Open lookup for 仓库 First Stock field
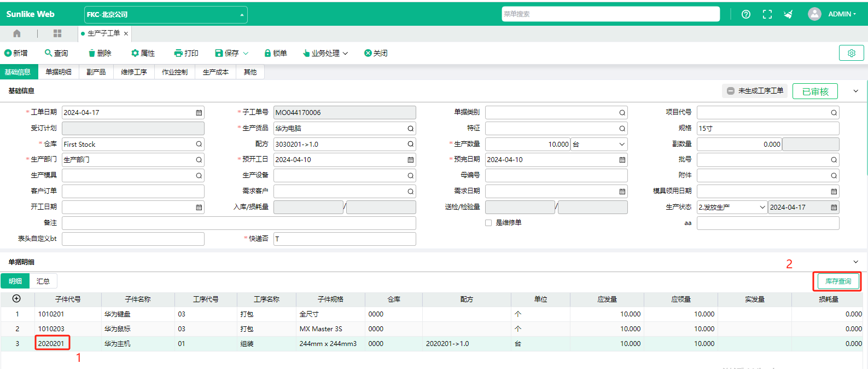 [x=199, y=144]
